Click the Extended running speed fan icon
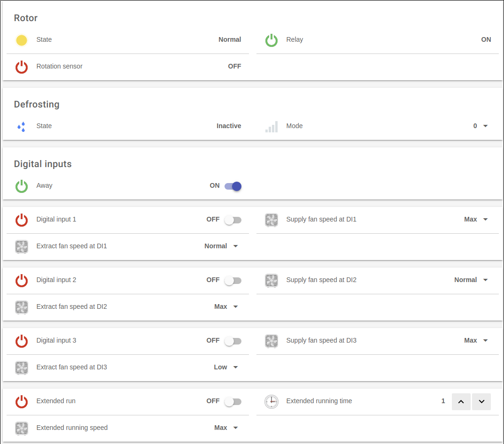 click(22, 429)
